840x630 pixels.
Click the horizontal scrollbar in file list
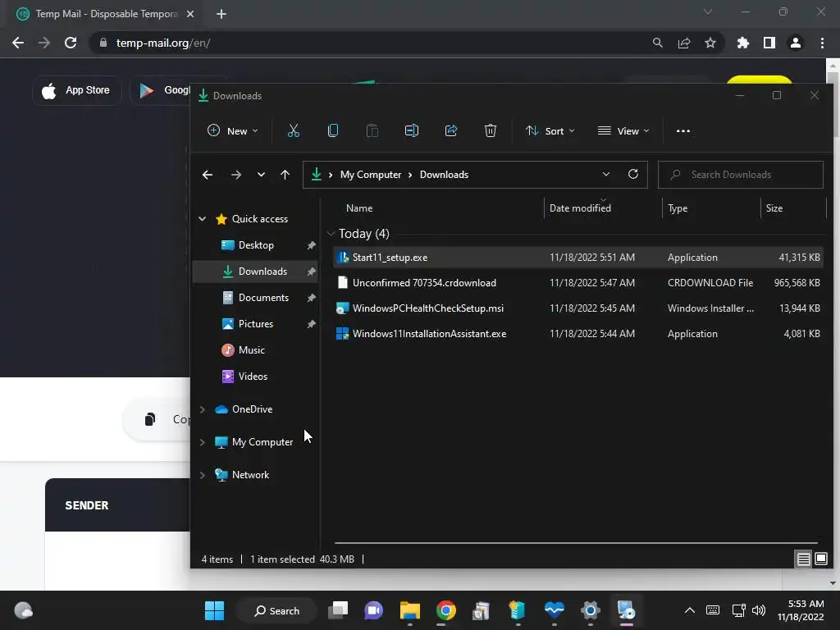click(576, 543)
